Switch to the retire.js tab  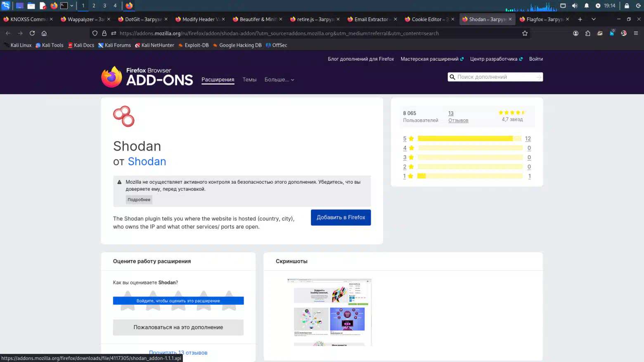315,19
